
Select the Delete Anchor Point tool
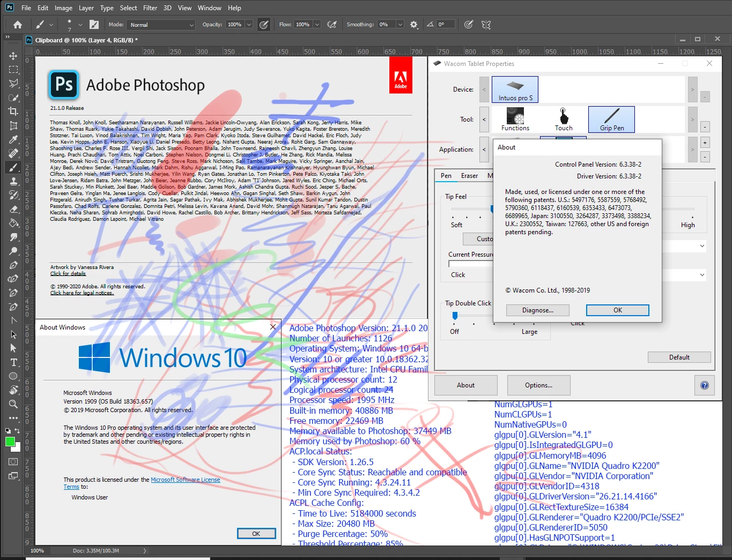(x=13, y=307)
